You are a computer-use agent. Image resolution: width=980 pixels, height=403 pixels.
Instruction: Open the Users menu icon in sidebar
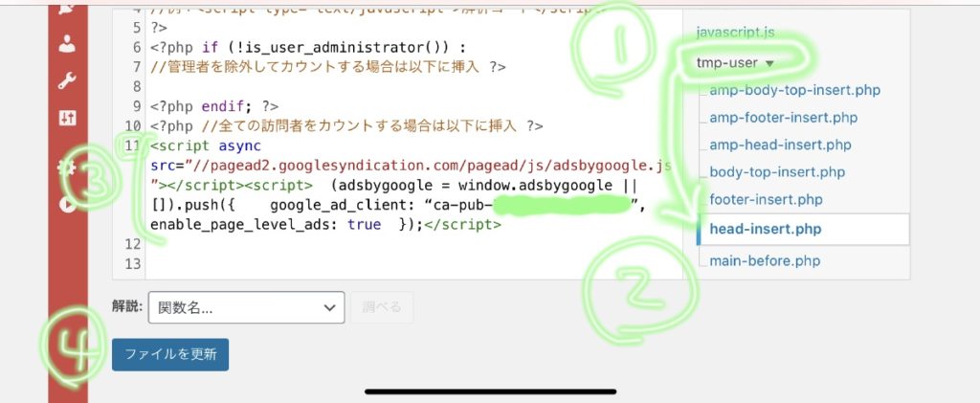click(68, 43)
